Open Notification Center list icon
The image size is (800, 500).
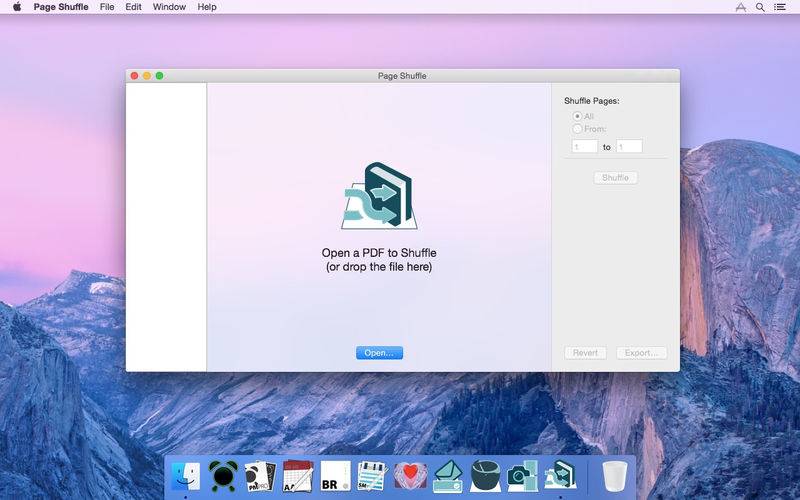point(780,7)
